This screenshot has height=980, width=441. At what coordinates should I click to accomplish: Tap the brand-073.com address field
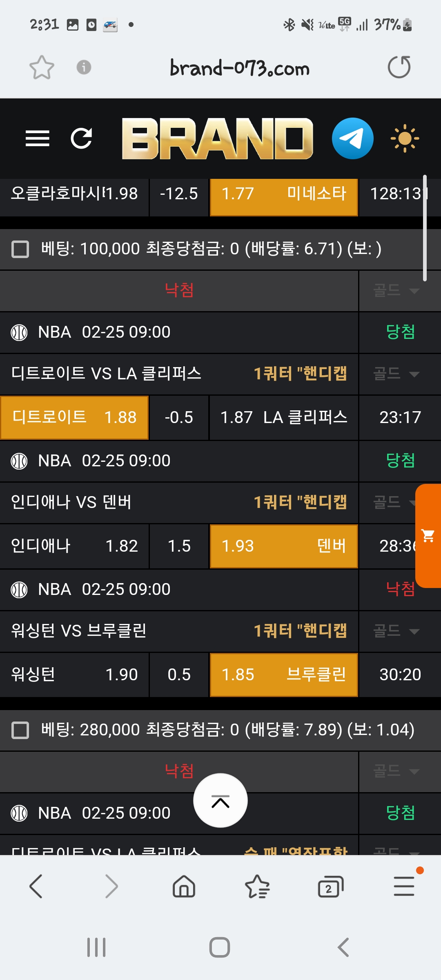point(240,68)
